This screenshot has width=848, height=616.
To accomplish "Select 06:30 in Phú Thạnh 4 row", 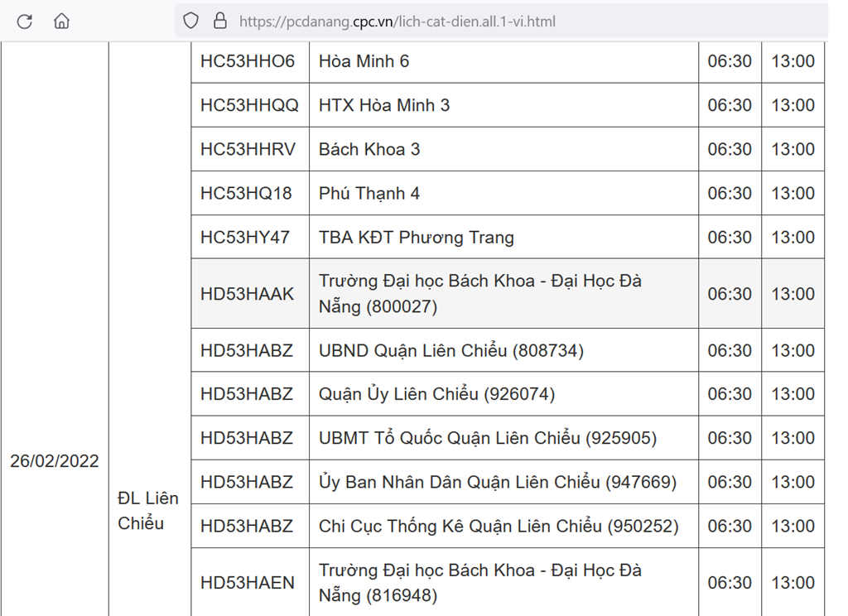I will pyautogui.click(x=730, y=193).
